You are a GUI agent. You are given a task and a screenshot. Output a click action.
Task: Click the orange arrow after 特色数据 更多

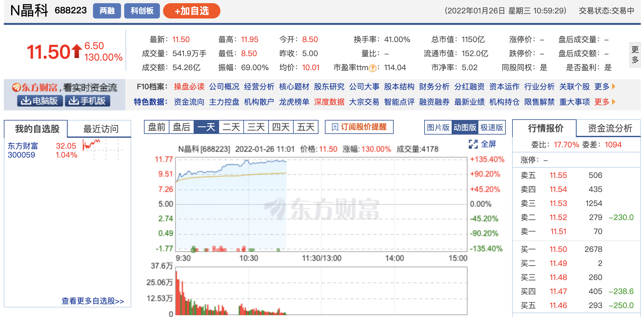click(614, 102)
